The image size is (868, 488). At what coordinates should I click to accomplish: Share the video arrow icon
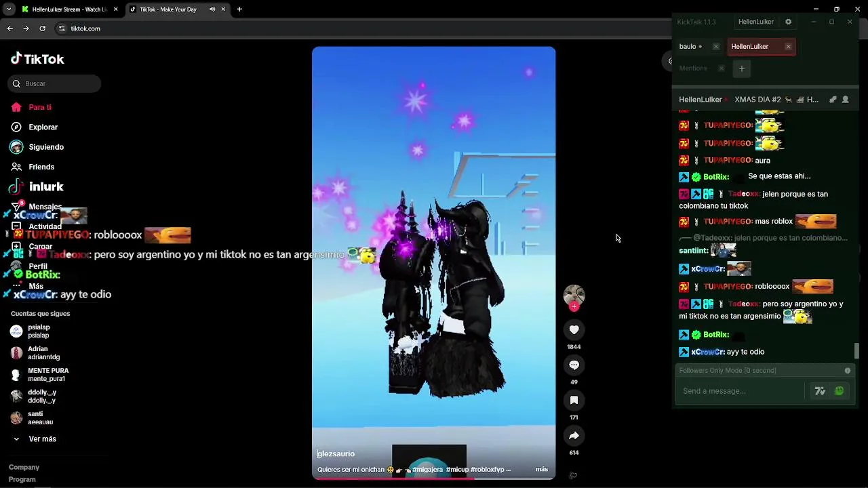[574, 435]
